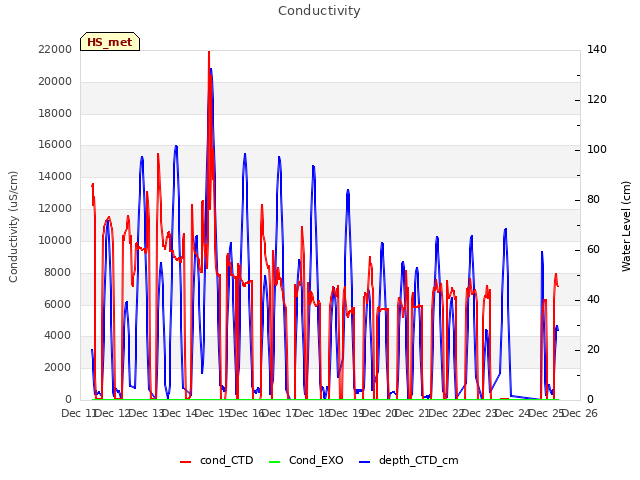
Task: Click the HS_met label badge
Action: coord(110,42)
